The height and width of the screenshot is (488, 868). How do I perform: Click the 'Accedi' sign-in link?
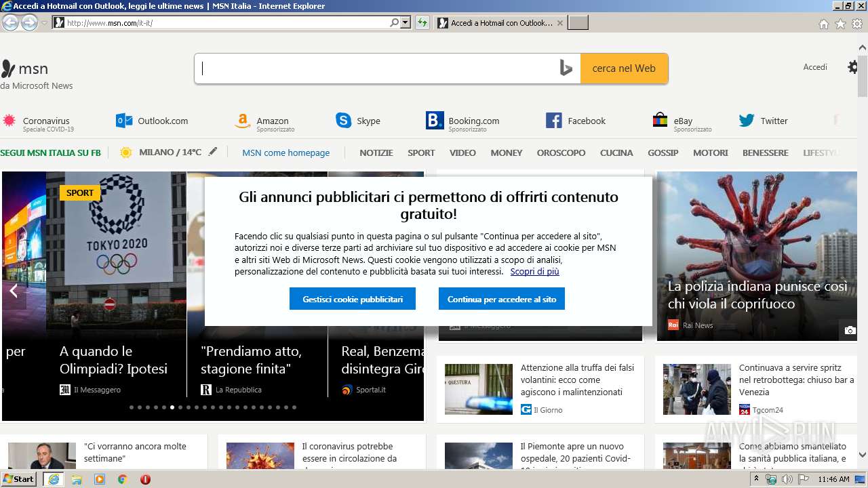[x=815, y=67]
